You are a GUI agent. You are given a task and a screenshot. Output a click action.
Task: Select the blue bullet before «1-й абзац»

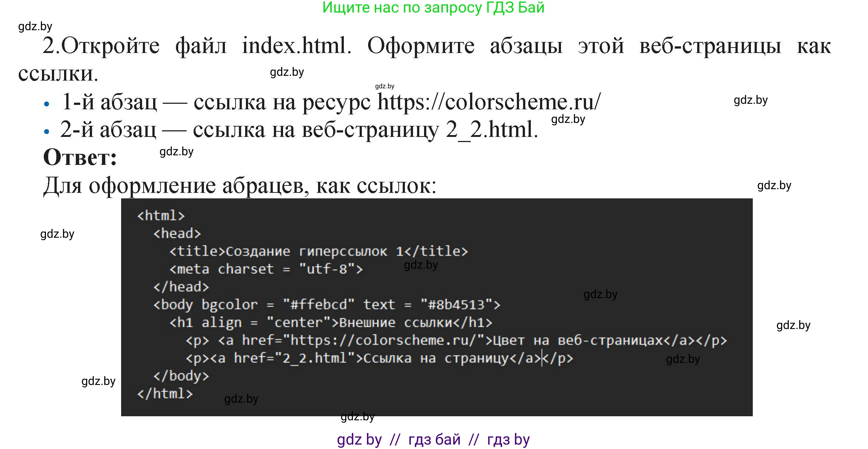47,104
